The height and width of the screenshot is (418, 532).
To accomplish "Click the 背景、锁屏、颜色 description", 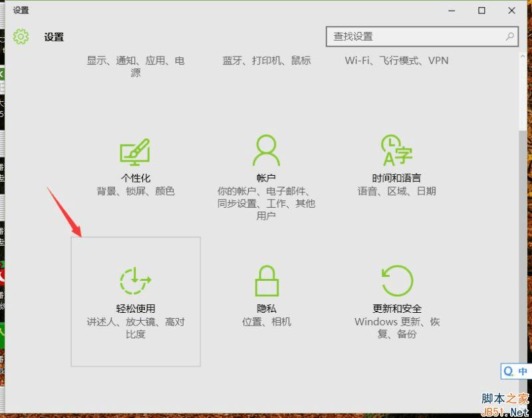I will [136, 191].
